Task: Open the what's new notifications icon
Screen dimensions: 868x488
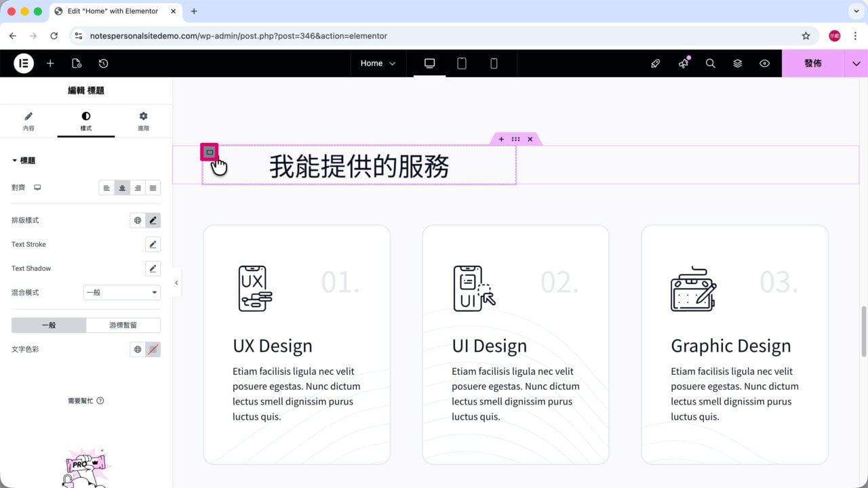Action: pos(684,63)
